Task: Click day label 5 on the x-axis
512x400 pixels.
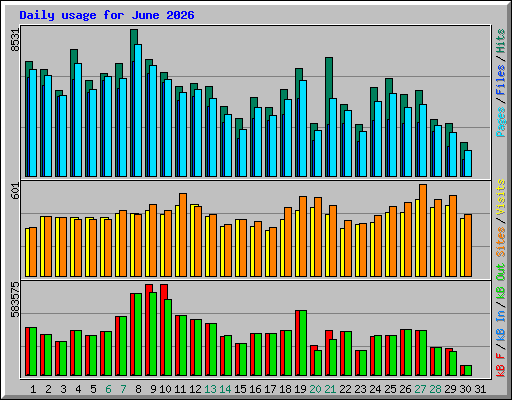Action: pos(93,389)
